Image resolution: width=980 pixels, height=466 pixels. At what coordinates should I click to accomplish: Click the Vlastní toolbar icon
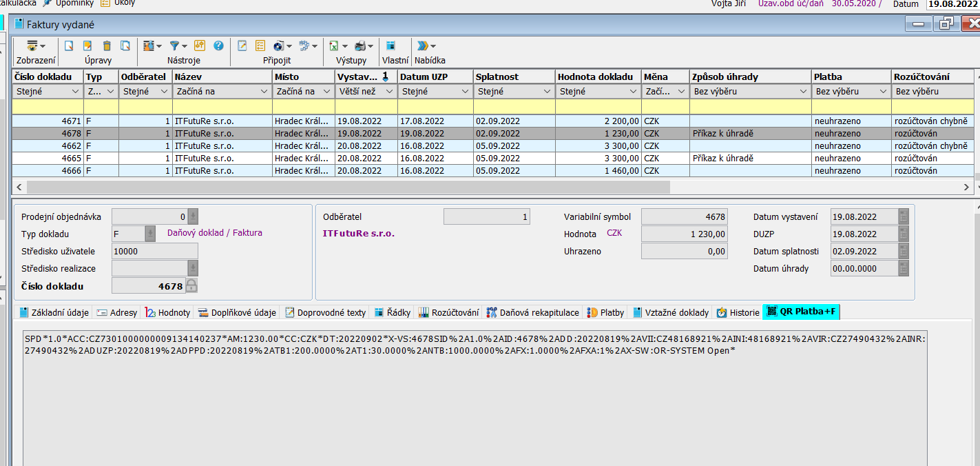click(390, 46)
